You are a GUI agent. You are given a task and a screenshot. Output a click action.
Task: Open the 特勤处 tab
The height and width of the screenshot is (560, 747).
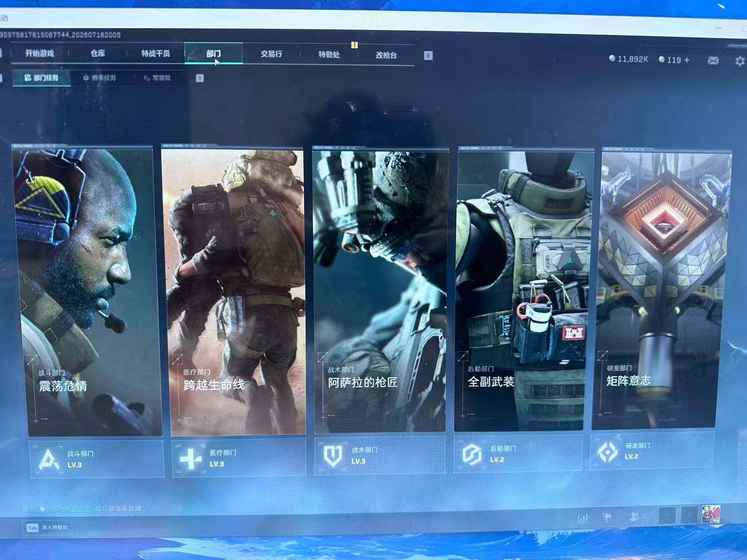coord(329,55)
